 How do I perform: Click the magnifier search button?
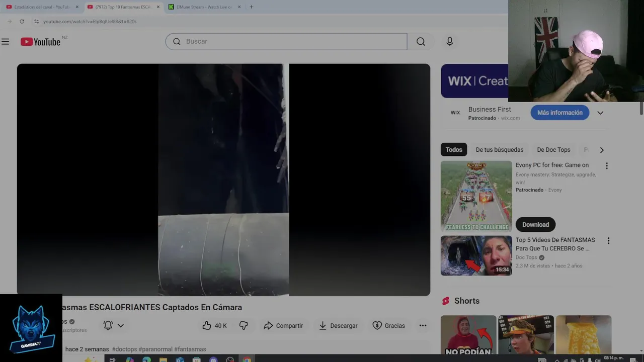(x=421, y=42)
